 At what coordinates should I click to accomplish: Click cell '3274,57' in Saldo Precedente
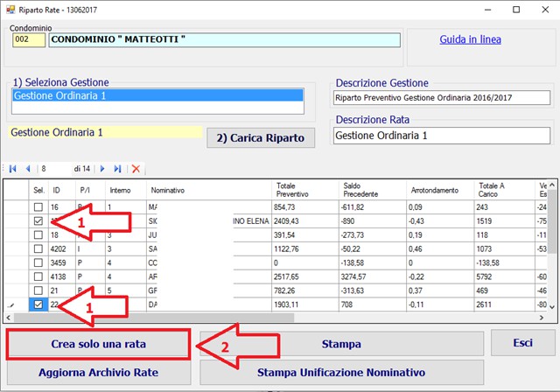(x=373, y=276)
